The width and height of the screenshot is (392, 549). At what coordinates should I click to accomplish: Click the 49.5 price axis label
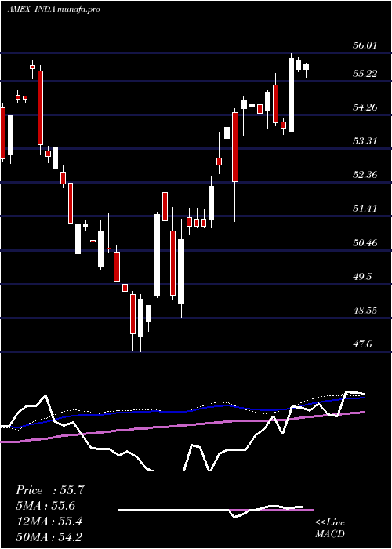click(362, 277)
